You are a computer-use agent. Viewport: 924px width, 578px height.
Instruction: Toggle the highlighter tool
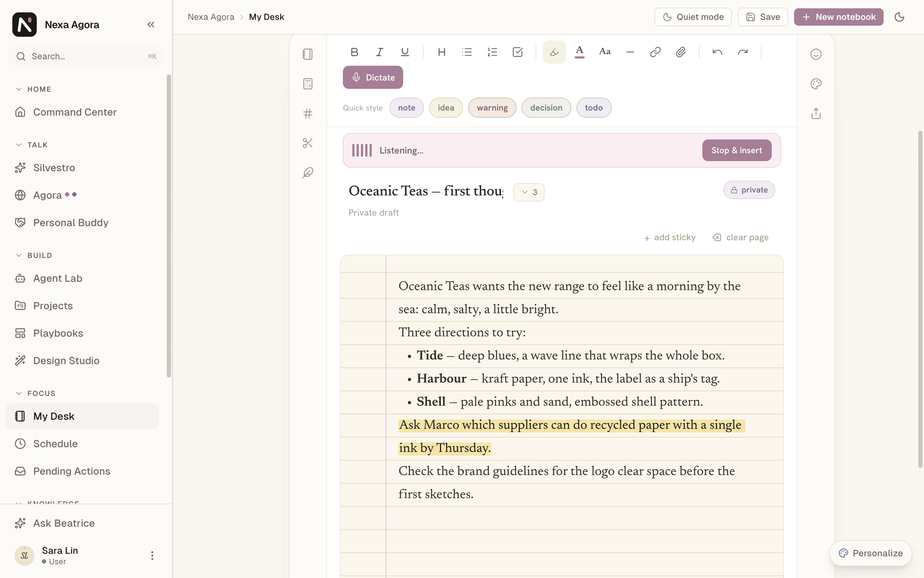(x=554, y=52)
